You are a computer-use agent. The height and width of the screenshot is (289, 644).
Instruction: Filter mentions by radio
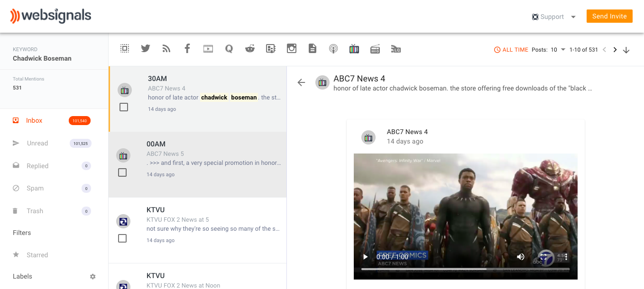375,49
